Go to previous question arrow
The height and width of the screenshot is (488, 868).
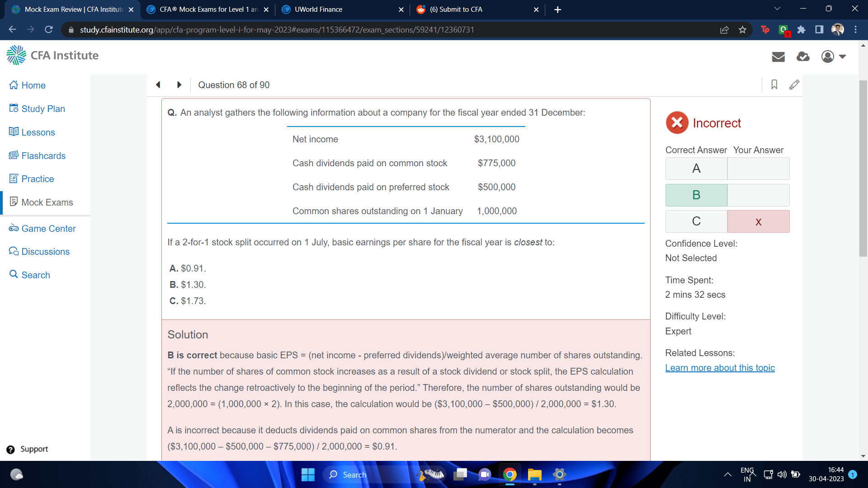click(x=158, y=84)
